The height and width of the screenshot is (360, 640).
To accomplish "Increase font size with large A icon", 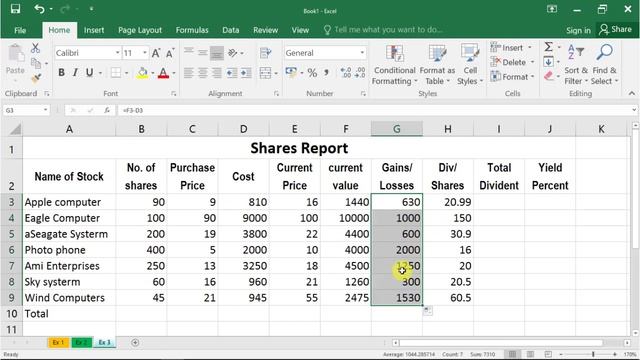I will (x=156, y=53).
